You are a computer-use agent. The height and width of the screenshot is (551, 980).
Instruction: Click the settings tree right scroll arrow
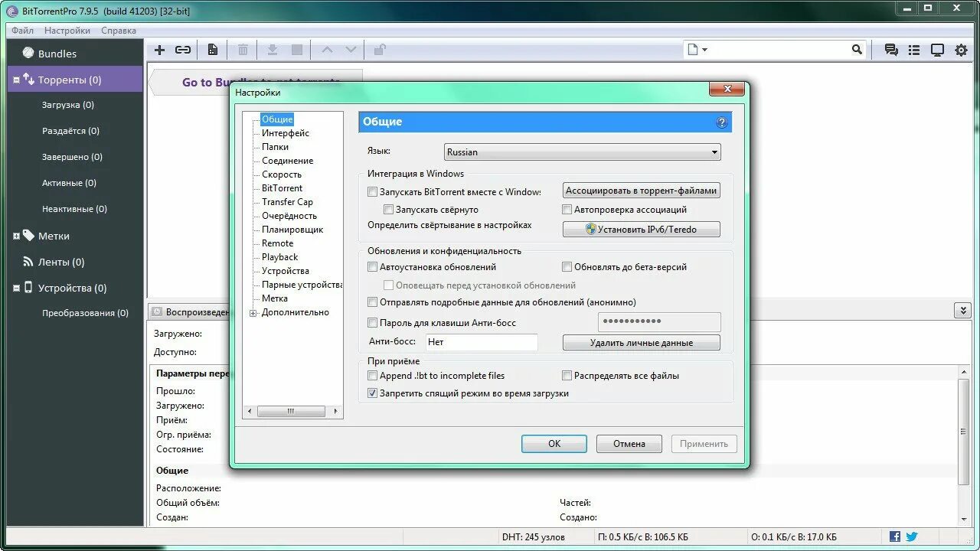[336, 412]
